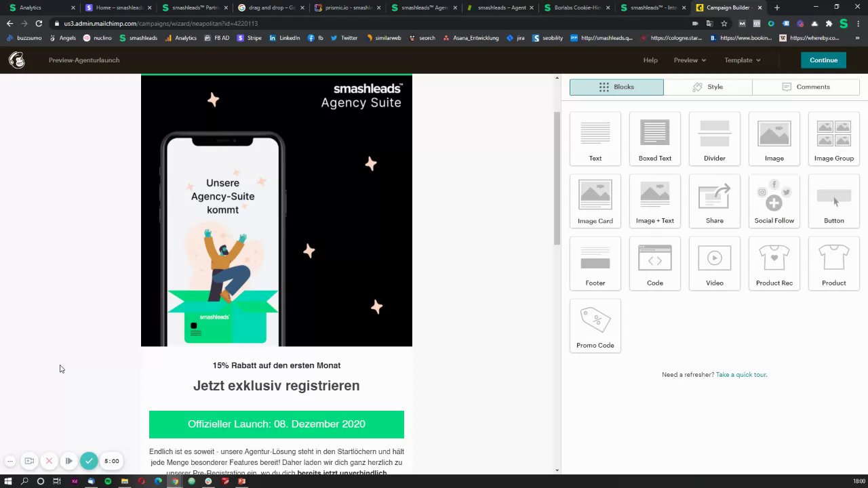Click the Take a quick tour link
Viewport: 868px width, 488px height.
click(741, 375)
